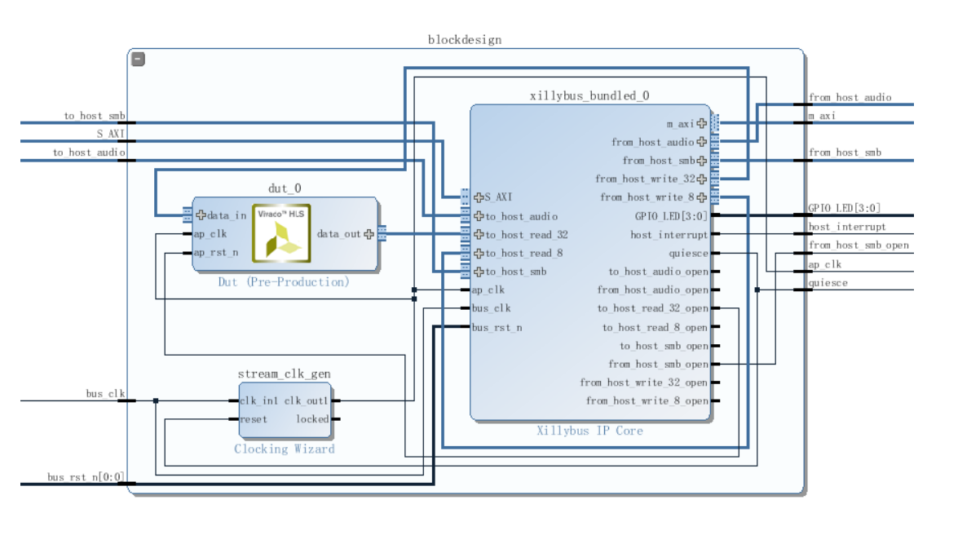Select locked pin on stream_clk_gen
This screenshot has width=980, height=535.
pos(312,419)
